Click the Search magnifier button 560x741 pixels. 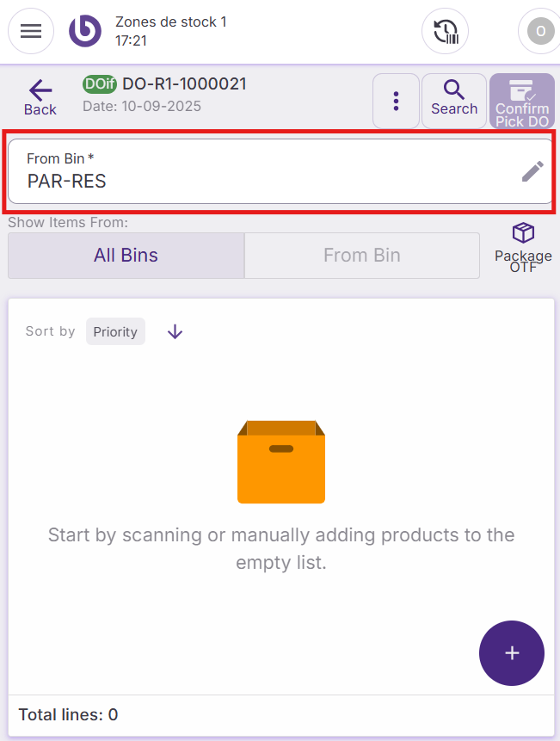tap(454, 99)
